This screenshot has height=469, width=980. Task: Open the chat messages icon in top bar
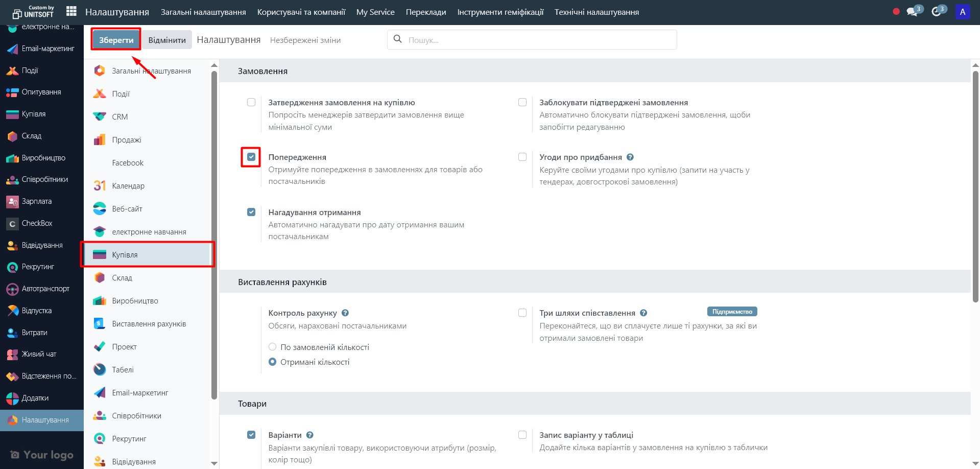coord(912,12)
